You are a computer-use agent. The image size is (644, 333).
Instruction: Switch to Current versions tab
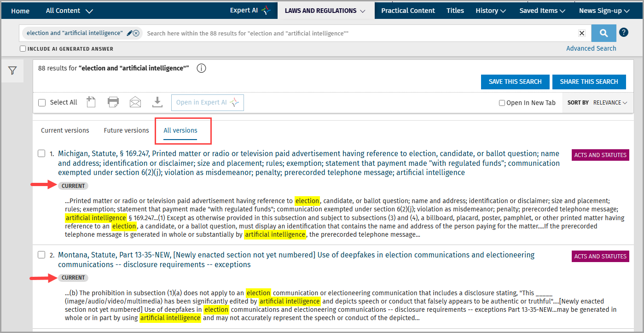[x=65, y=130]
